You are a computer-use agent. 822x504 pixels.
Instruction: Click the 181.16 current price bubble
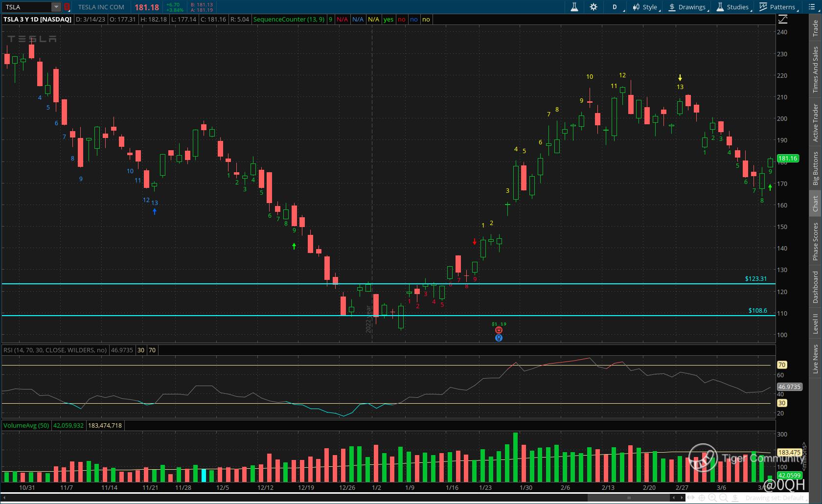(788, 159)
